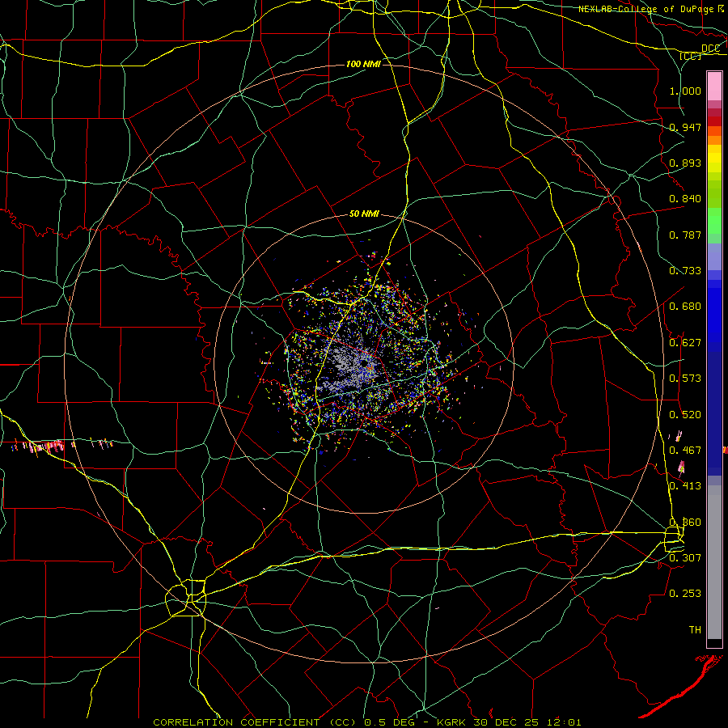Click the KGRK station identifier in the caption

coord(453,722)
